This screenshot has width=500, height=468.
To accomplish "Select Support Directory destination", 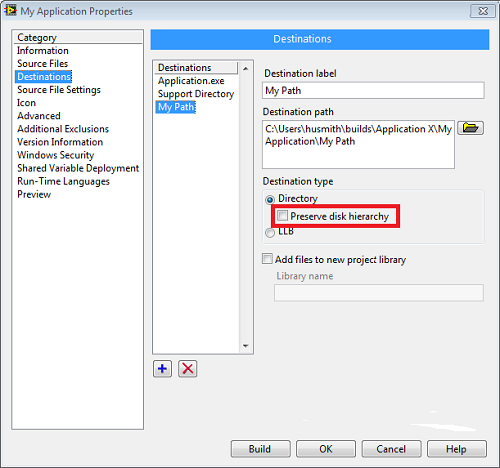I will click(x=196, y=94).
